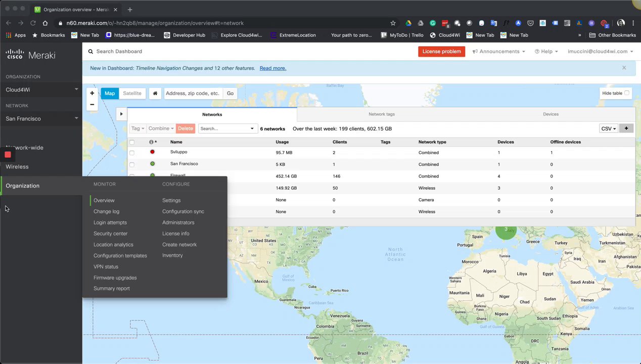Open the network Search dropdown arrow
This screenshot has width=641, height=364.
252,128
